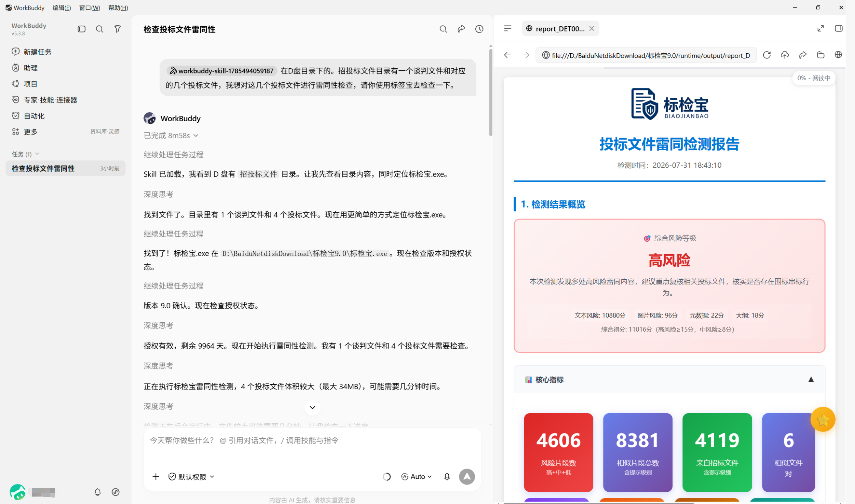Open the 自动化 automation section
This screenshot has height=504, width=855.
pyautogui.click(x=28, y=116)
